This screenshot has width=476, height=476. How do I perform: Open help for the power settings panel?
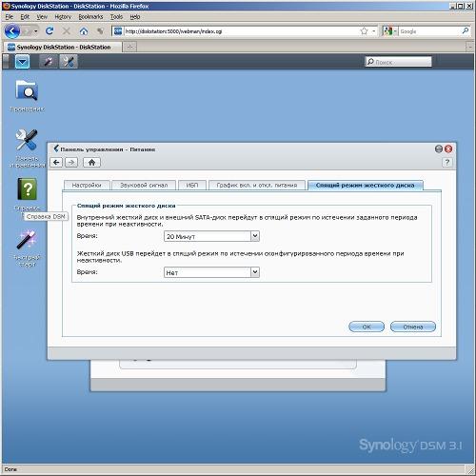tap(447, 163)
